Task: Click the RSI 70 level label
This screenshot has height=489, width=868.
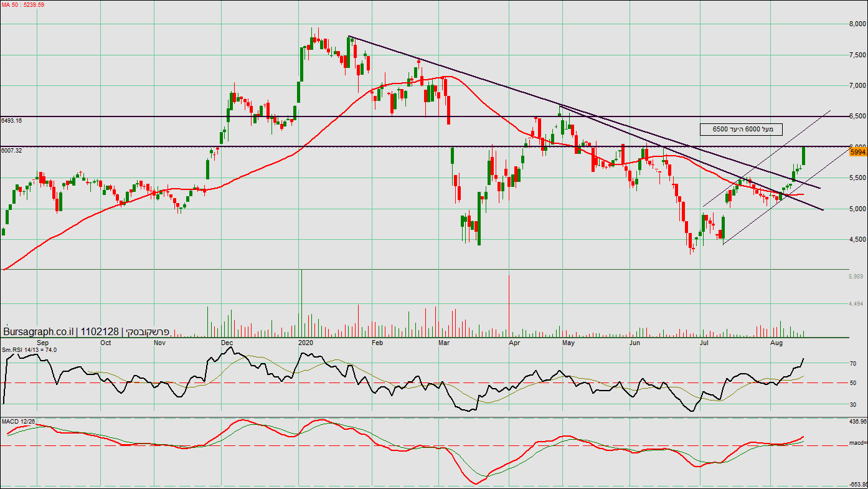Action: click(854, 363)
